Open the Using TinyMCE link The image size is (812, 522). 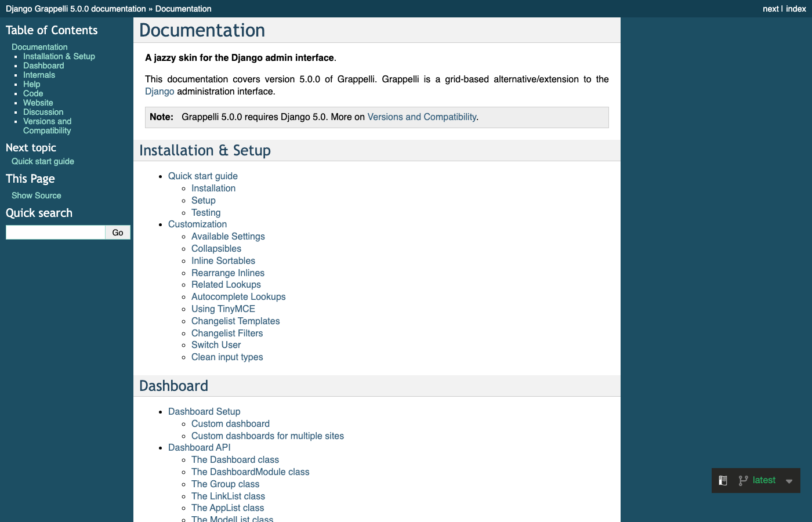click(x=223, y=309)
